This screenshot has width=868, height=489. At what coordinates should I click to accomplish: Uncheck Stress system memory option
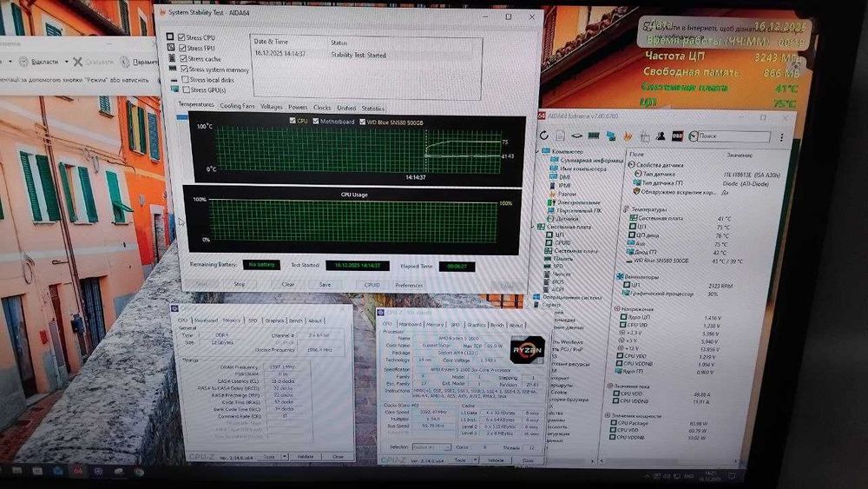click(x=184, y=69)
